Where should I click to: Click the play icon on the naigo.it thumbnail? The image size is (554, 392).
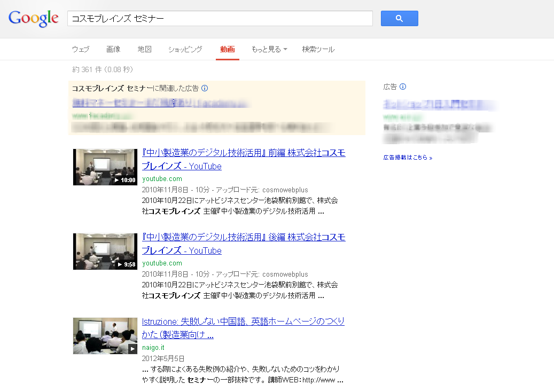[x=132, y=349]
